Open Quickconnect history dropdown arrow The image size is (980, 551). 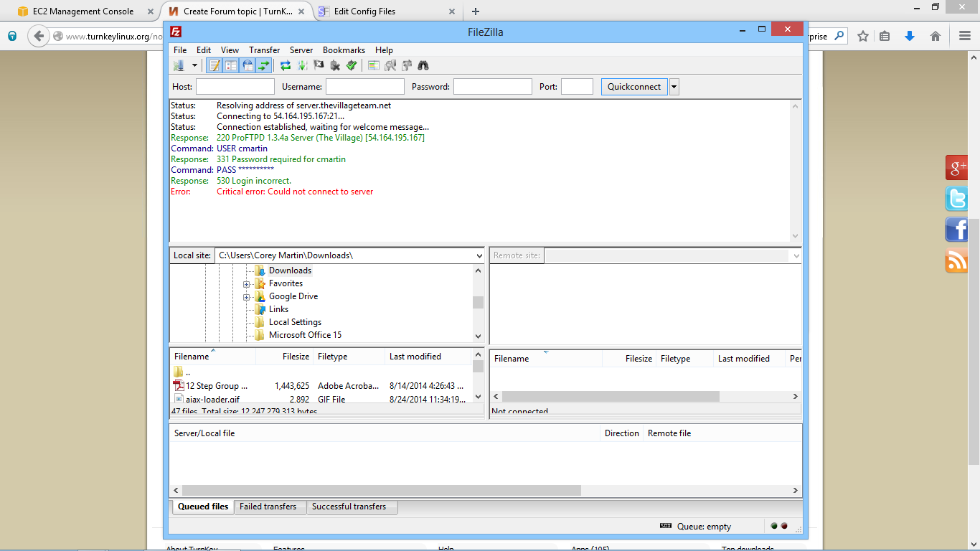coord(674,87)
